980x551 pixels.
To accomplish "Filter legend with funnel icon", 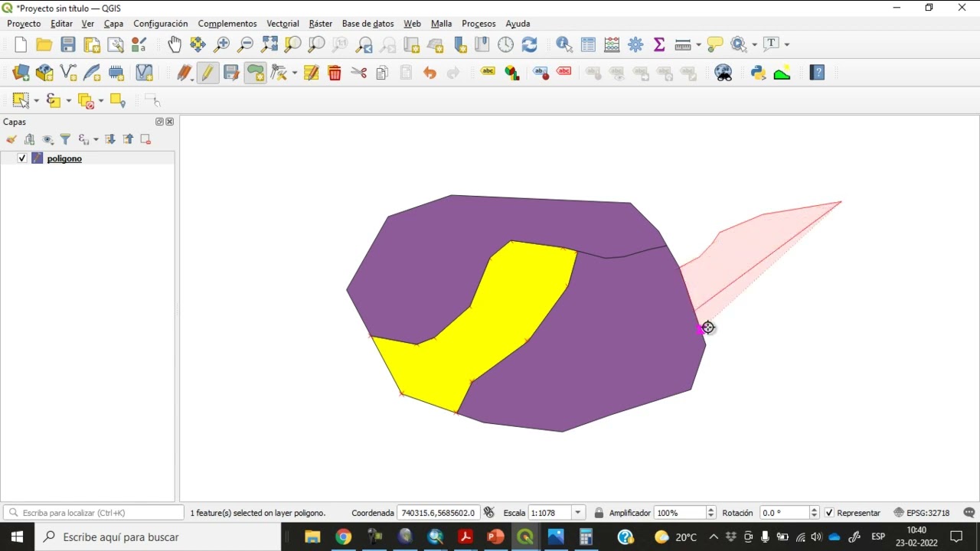I will [x=65, y=139].
